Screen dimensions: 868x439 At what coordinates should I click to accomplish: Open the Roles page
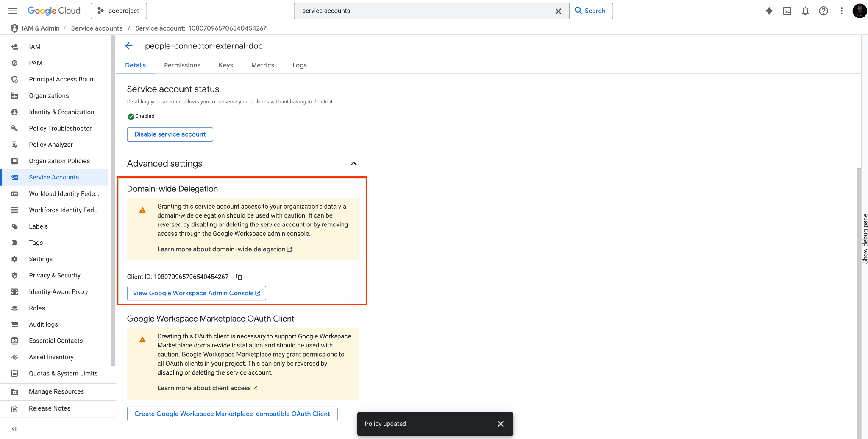37,308
